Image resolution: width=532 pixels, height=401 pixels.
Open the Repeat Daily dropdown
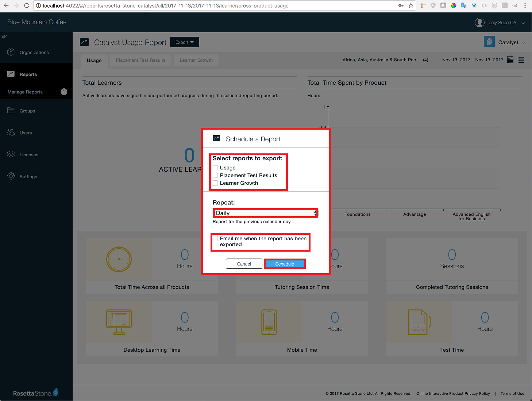265,213
